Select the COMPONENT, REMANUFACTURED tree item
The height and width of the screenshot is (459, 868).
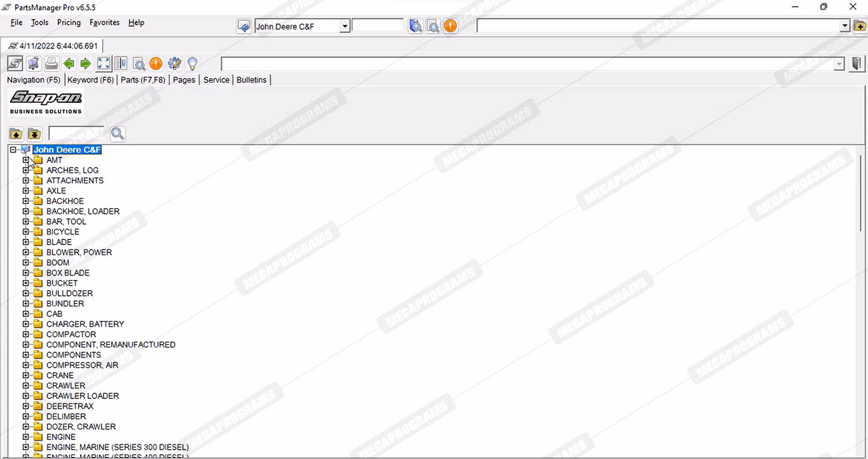pos(111,345)
